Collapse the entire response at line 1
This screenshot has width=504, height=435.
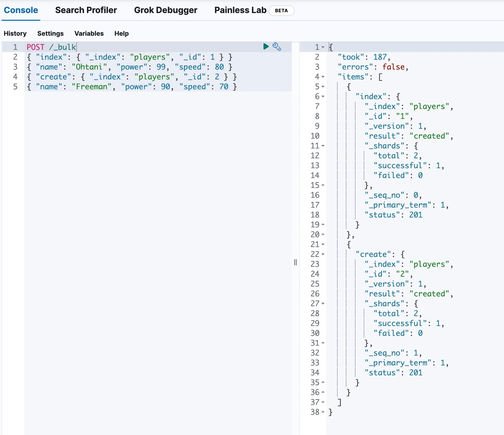pyautogui.click(x=323, y=47)
